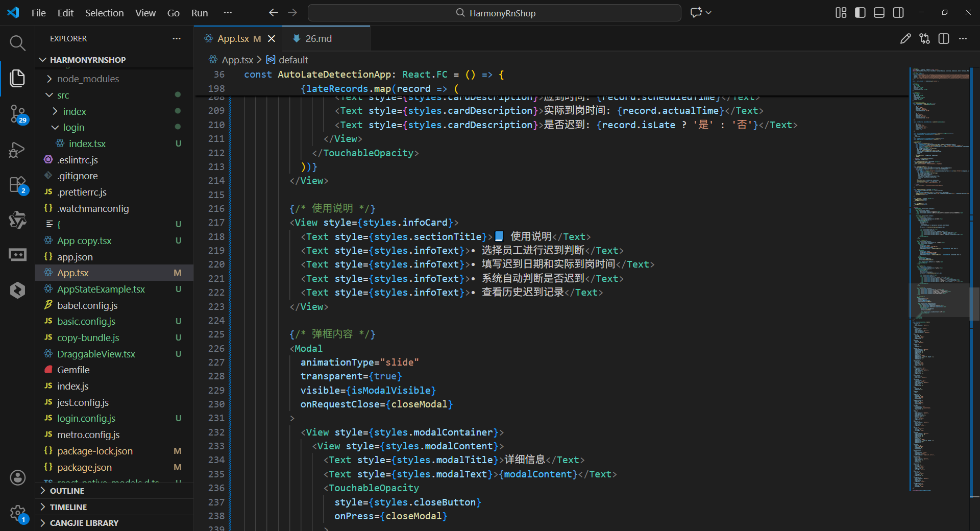Toggle Primary Side Bar visibility
The width and height of the screenshot is (980, 531).
point(860,13)
